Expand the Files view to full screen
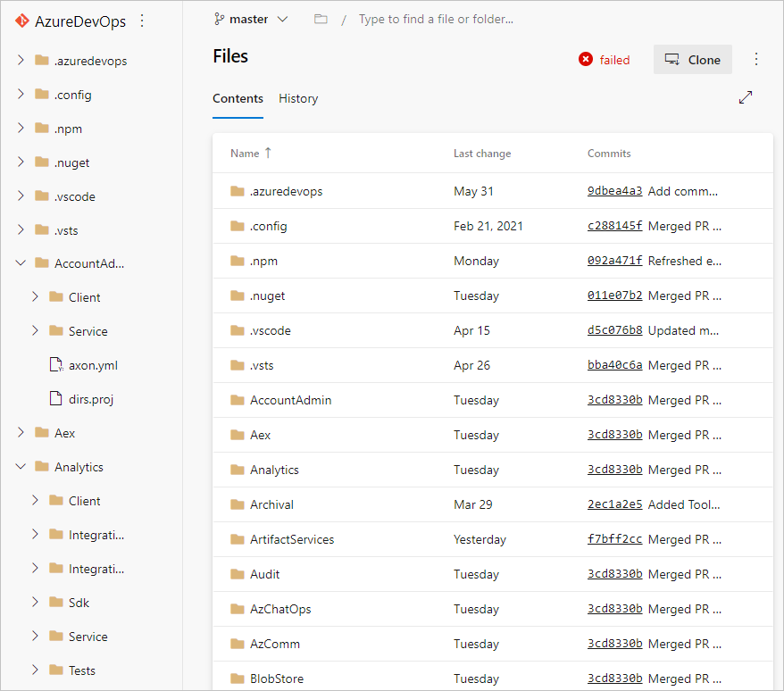This screenshot has height=691, width=784. (x=746, y=97)
